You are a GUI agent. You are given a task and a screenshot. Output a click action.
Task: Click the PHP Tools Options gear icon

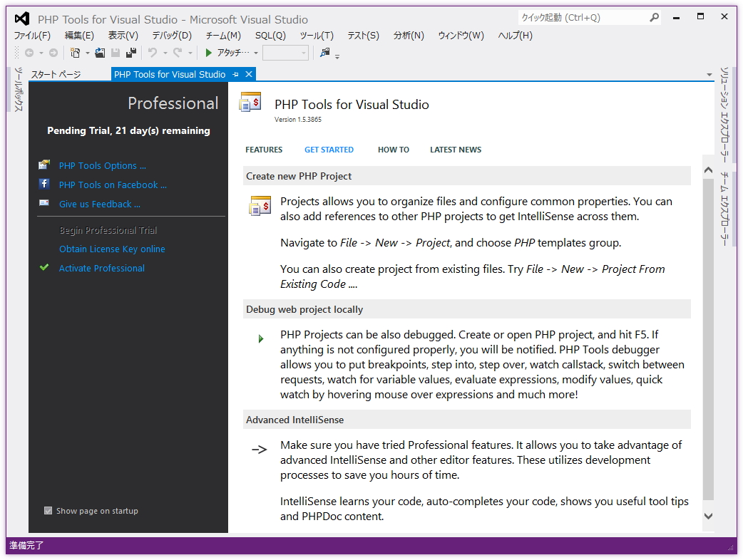[45, 165]
